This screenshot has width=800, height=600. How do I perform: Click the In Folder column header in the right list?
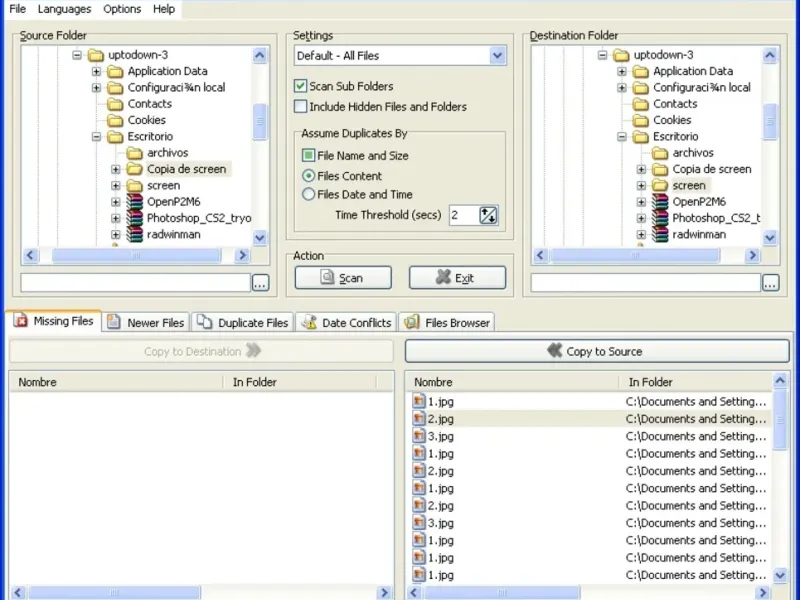click(x=696, y=382)
